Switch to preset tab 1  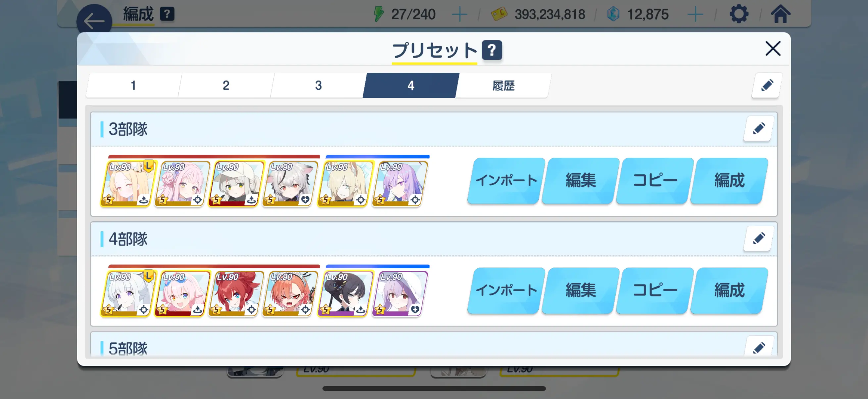click(133, 86)
